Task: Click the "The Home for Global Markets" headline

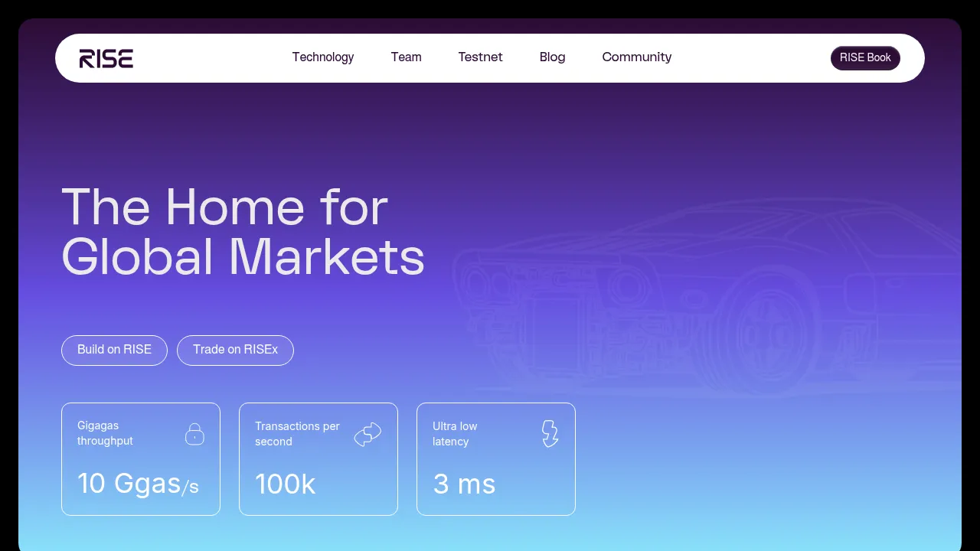Action: [x=243, y=232]
